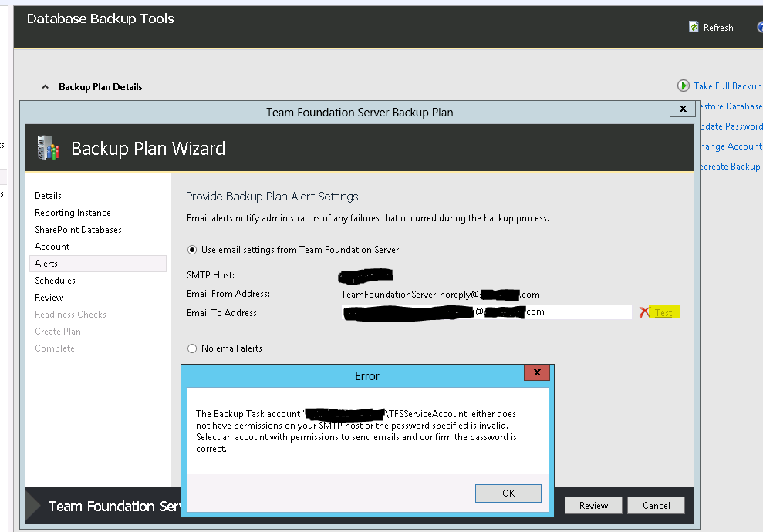Click the green Take Full Backup icon
Screen dimensions: 763x532
[x=684, y=86]
